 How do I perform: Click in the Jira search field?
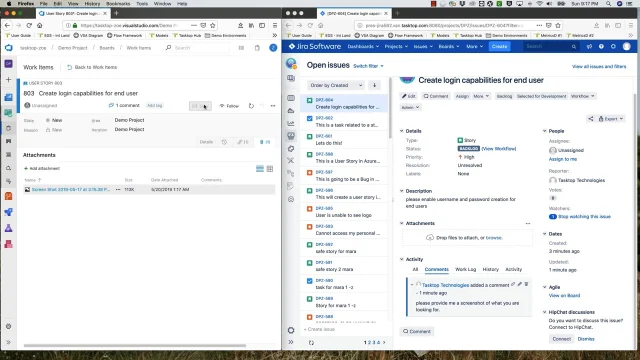550,47
